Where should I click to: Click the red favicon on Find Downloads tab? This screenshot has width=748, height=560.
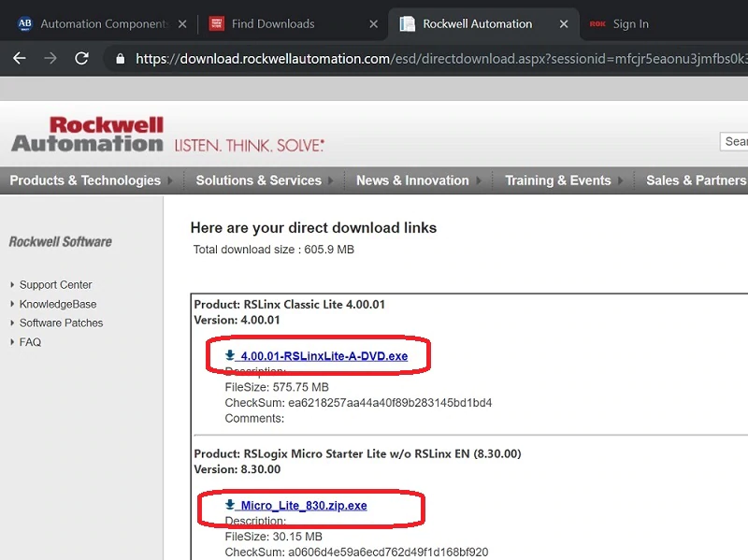(x=217, y=23)
